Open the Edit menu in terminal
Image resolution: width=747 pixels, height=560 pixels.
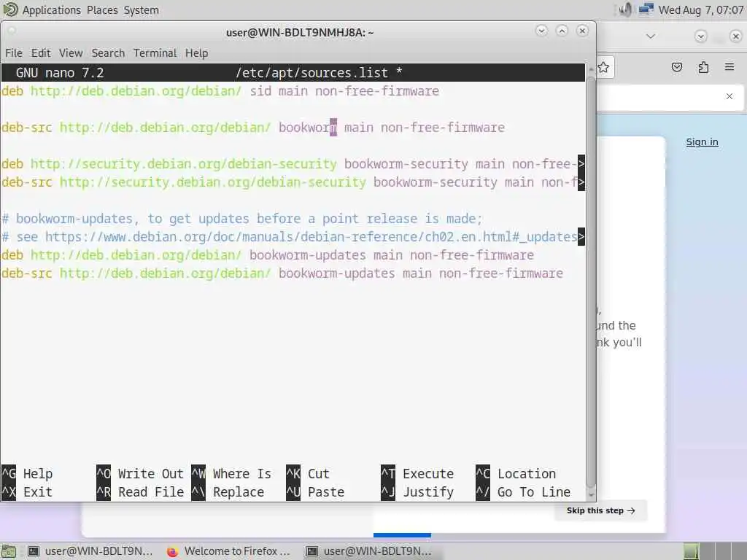click(41, 52)
